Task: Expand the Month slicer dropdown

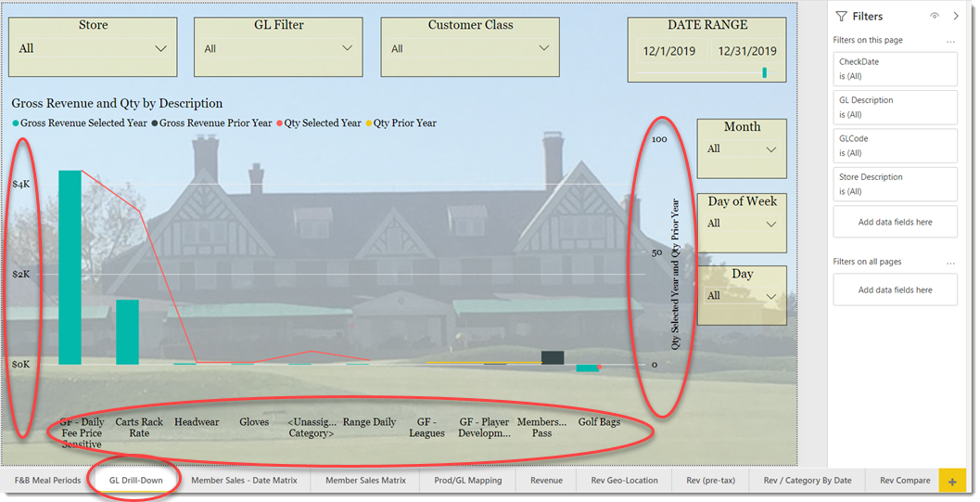Action: click(x=771, y=149)
